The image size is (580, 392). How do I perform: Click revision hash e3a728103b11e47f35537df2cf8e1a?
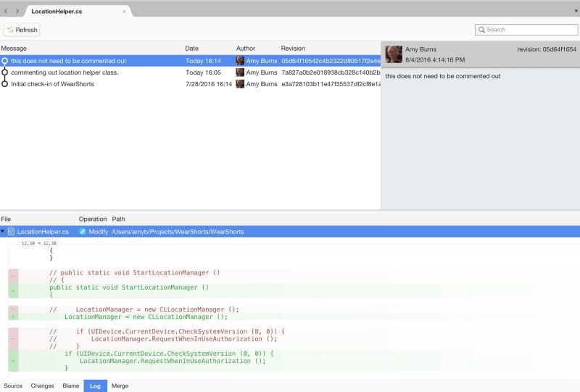click(331, 84)
